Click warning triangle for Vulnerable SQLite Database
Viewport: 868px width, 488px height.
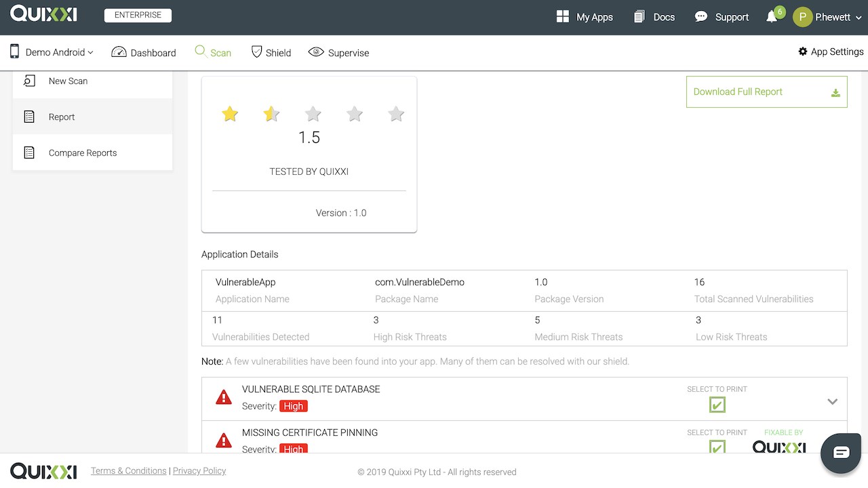click(223, 397)
